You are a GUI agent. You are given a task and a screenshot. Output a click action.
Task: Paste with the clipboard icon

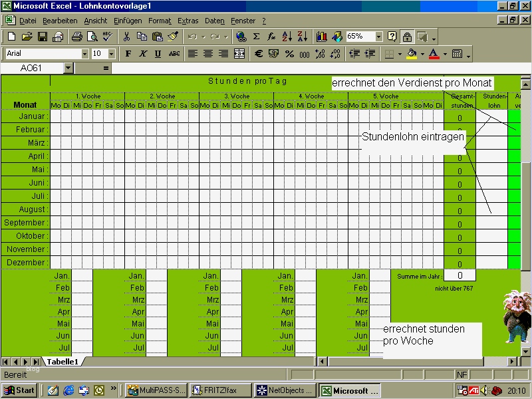coord(158,37)
